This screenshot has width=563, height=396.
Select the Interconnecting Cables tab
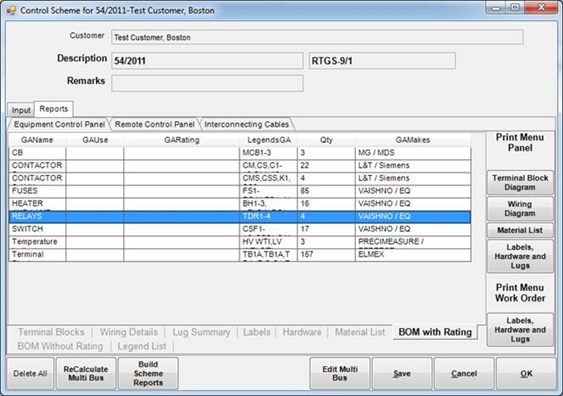[x=247, y=124]
